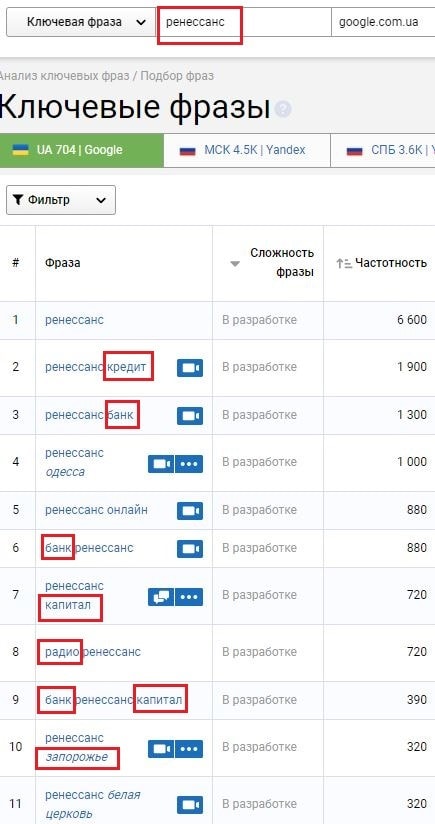Image resolution: width=435 pixels, height=824 pixels.
Task: Open the банк ренессанс капитал phrase link
Action: click(x=114, y=701)
